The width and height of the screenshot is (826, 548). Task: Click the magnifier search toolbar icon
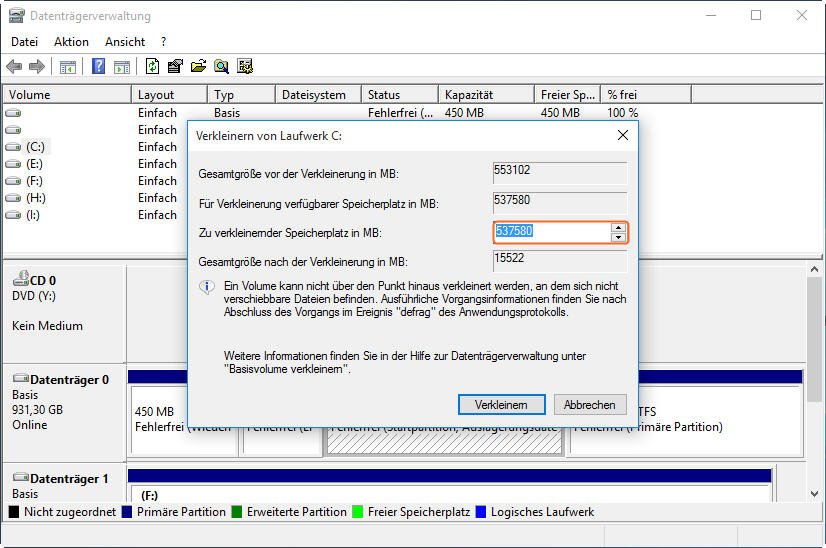pyautogui.click(x=221, y=66)
